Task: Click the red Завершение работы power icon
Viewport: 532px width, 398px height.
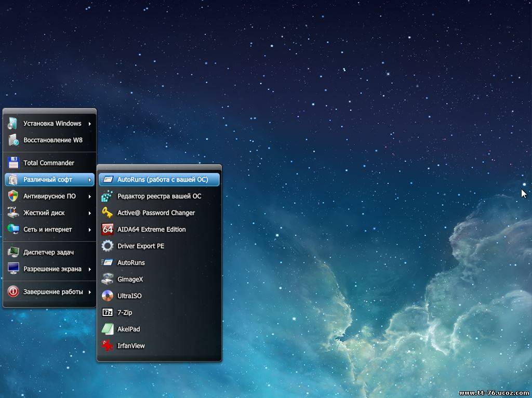Action: pyautogui.click(x=13, y=291)
